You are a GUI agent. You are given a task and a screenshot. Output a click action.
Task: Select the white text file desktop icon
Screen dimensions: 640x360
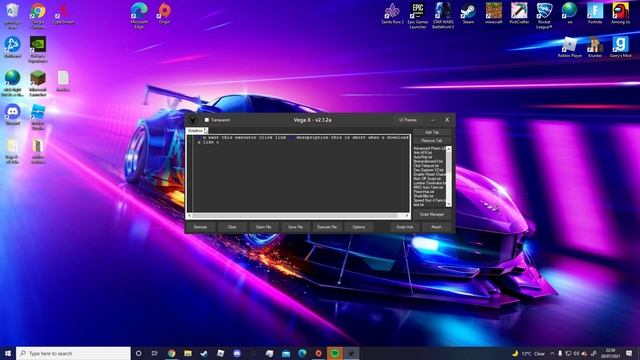[x=63, y=81]
